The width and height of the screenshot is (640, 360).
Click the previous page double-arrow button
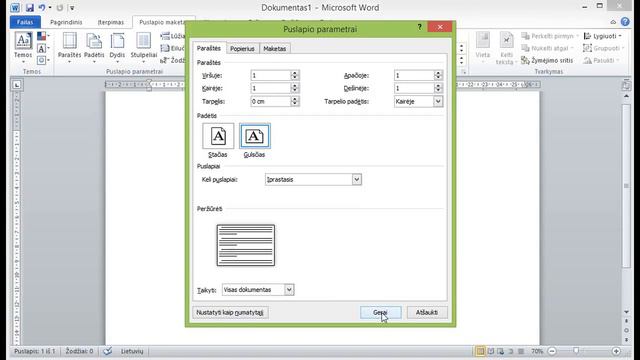point(627,322)
